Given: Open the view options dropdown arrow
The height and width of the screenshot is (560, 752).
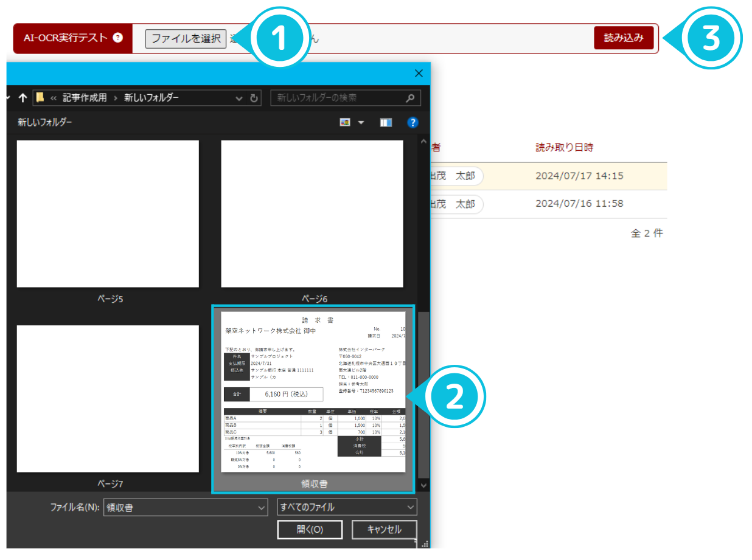Looking at the screenshot, I should [x=361, y=122].
